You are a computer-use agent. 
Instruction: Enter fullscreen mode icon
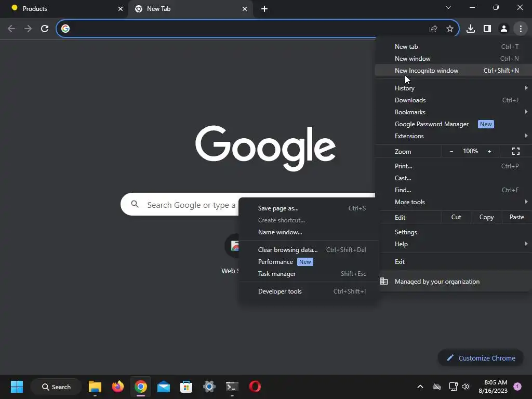click(516, 151)
